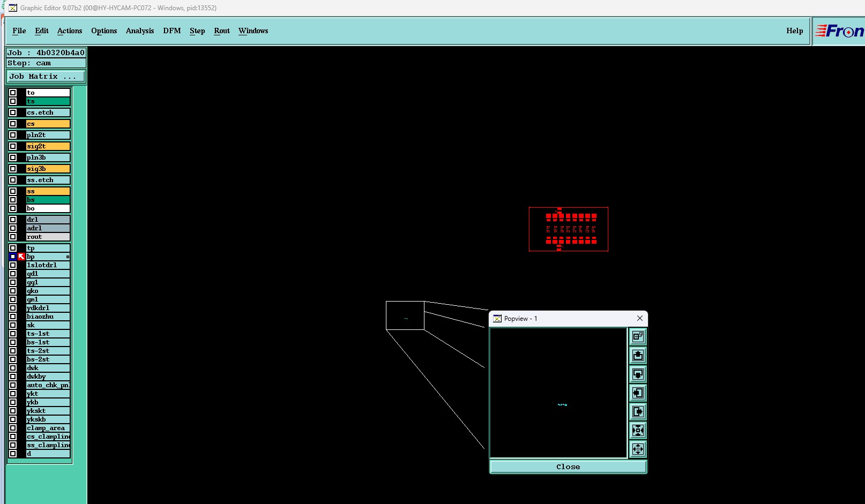Viewport: 865px width, 504px height.
Task: Select the auto_chk_pn layer name
Action: pos(48,385)
